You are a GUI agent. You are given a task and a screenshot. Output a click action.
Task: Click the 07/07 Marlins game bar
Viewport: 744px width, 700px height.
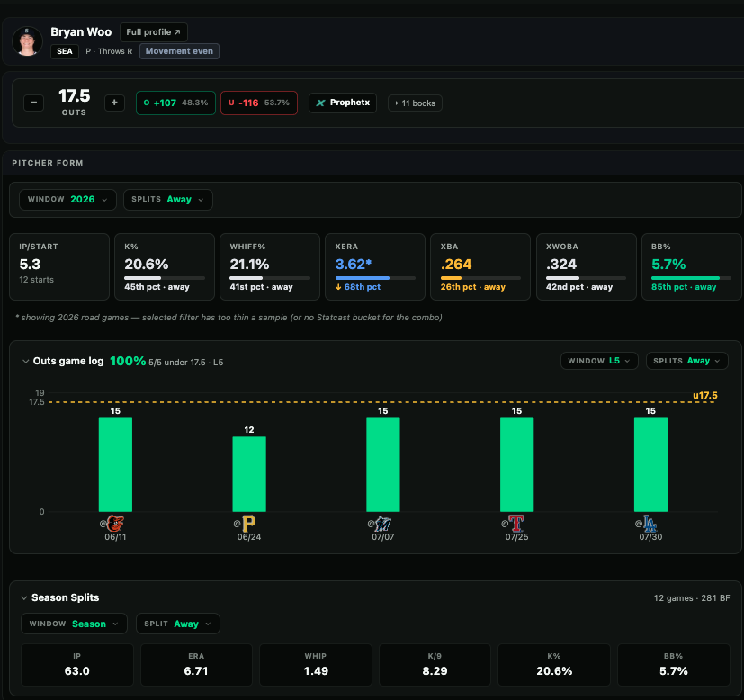383,464
